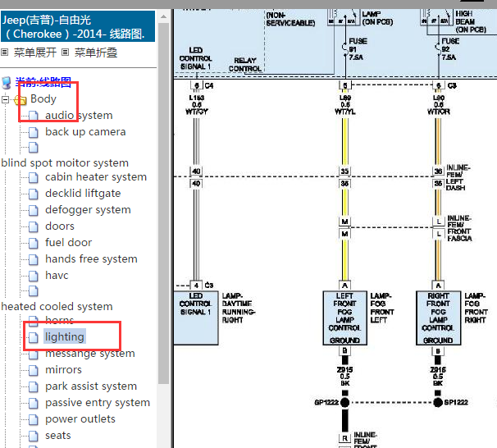Click LEFT FRONT FOG LAMP CONTROL box
This screenshot has width=497, height=448.
click(344, 318)
